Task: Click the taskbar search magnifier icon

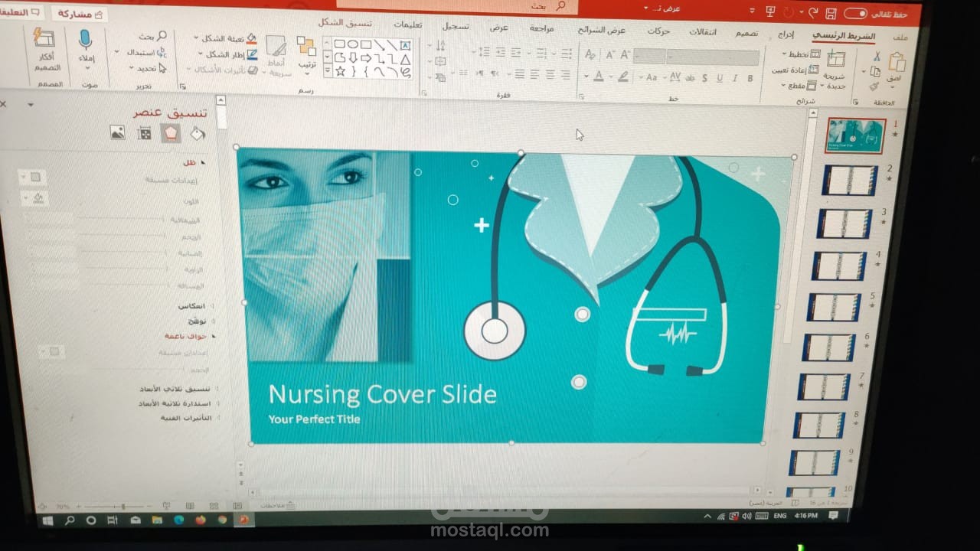Action: (x=70, y=520)
